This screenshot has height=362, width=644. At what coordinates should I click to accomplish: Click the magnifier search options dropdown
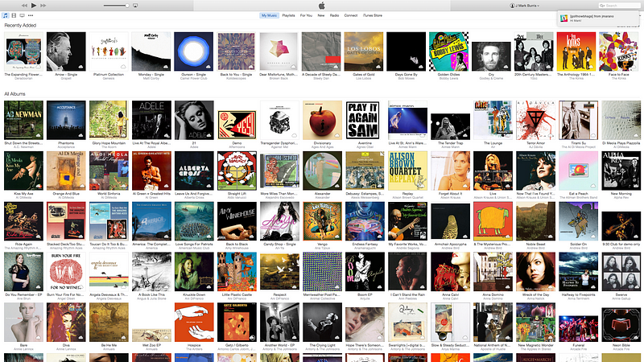pos(602,6)
